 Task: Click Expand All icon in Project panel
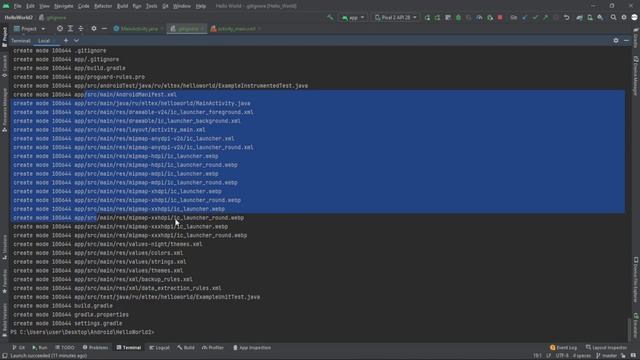[x=70, y=29]
